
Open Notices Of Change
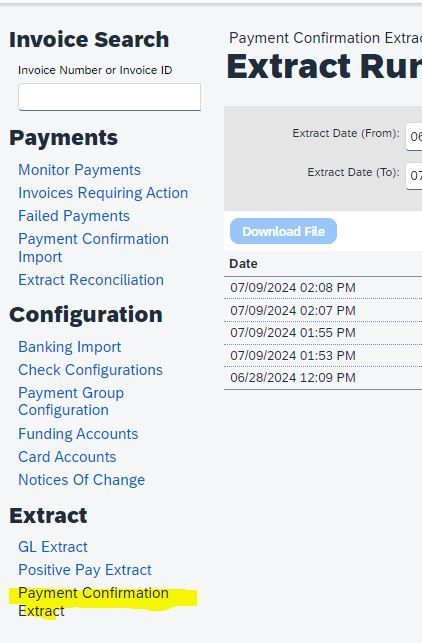click(82, 480)
